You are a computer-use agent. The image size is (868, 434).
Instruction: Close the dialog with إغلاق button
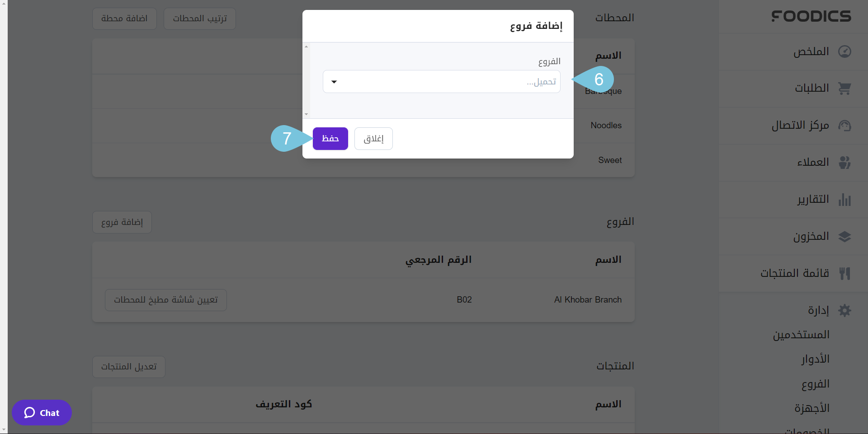pos(373,139)
